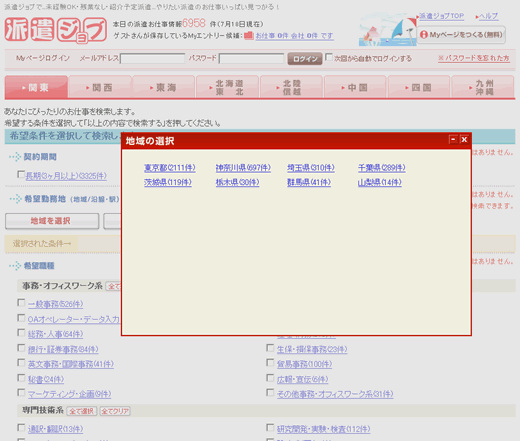Switch to the 中国 region tab
This screenshot has height=441, width=520.
[x=355, y=87]
